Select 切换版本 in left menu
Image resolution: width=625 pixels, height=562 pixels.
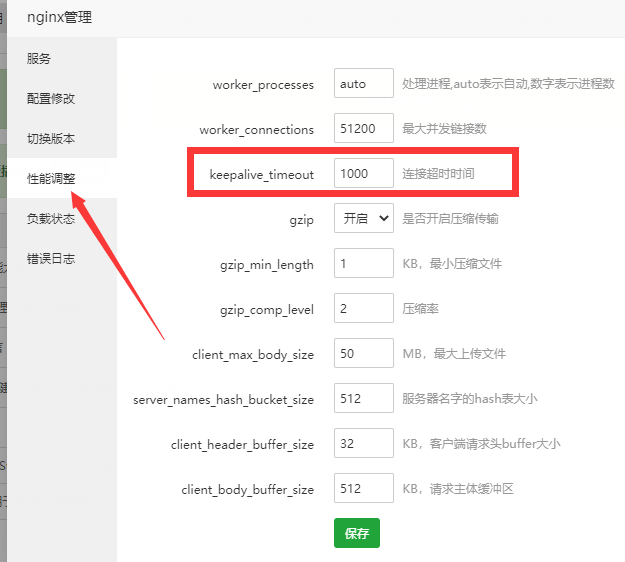51,139
